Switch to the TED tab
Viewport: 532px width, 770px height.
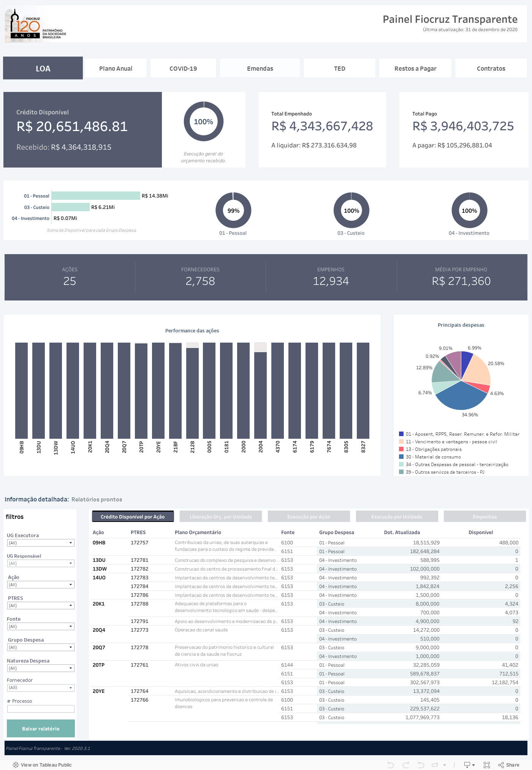pos(339,68)
